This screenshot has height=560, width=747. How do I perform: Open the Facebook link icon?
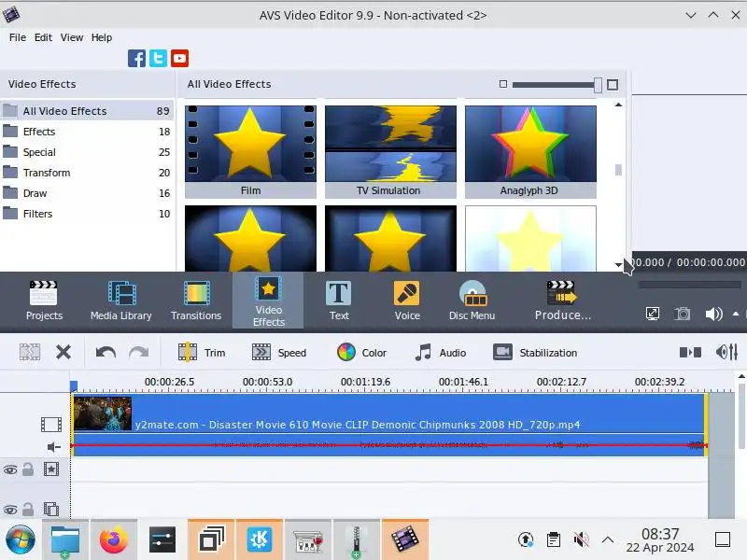coord(136,59)
